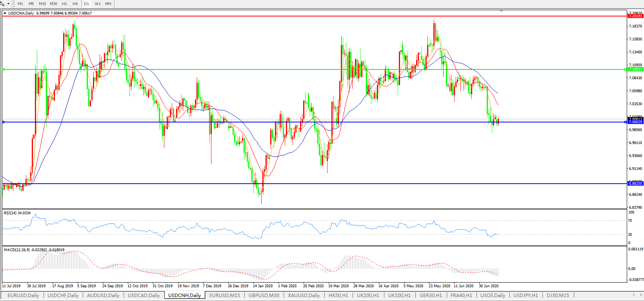Expand the USDCNH,Daily chart title triangle

click(5, 13)
